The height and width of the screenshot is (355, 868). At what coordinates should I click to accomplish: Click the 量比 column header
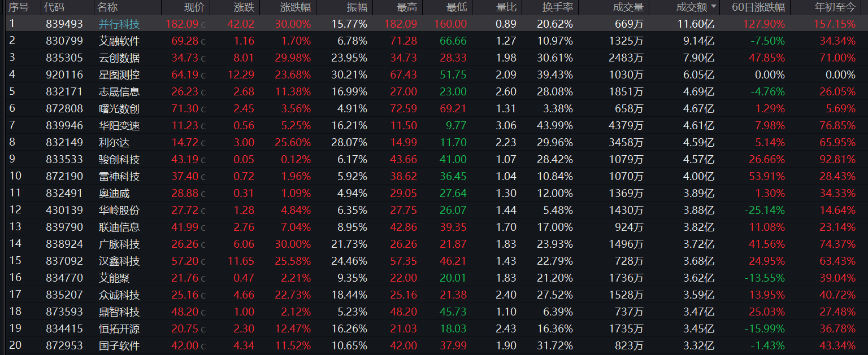click(505, 7)
